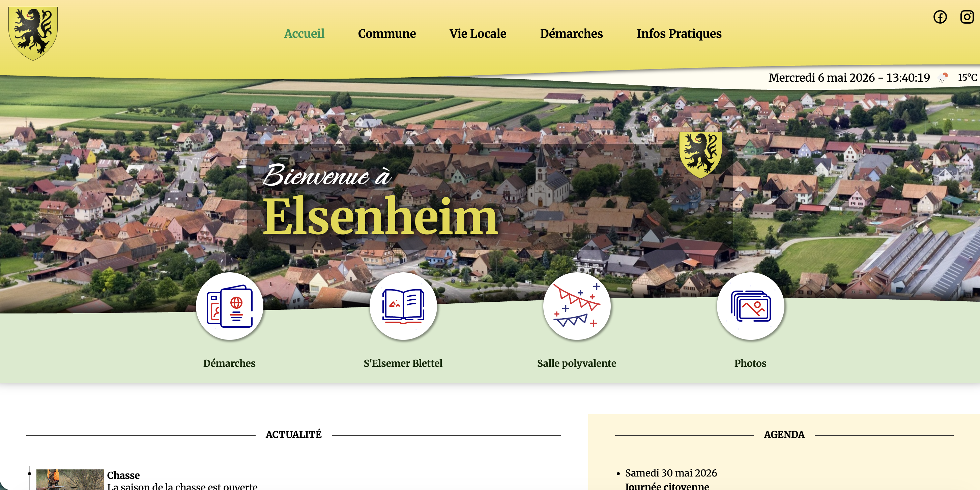Click the Elsenheim coat of arms logo
The image size is (980, 490).
[33, 33]
